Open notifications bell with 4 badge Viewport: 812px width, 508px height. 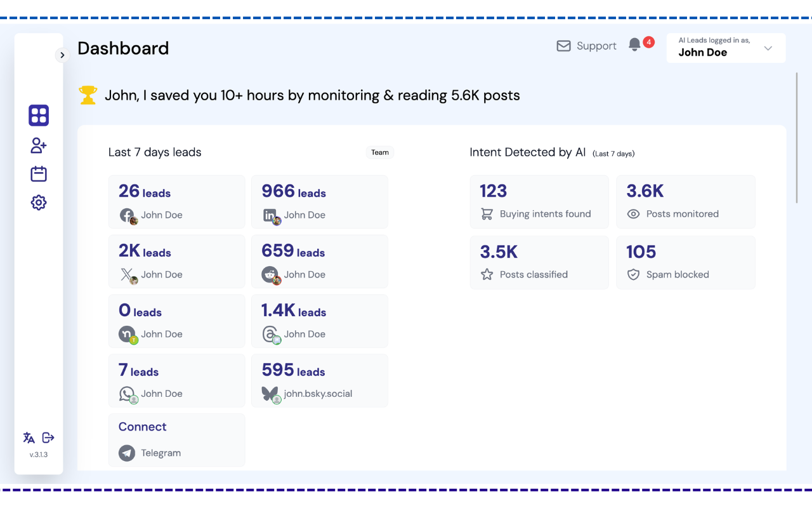coord(634,45)
